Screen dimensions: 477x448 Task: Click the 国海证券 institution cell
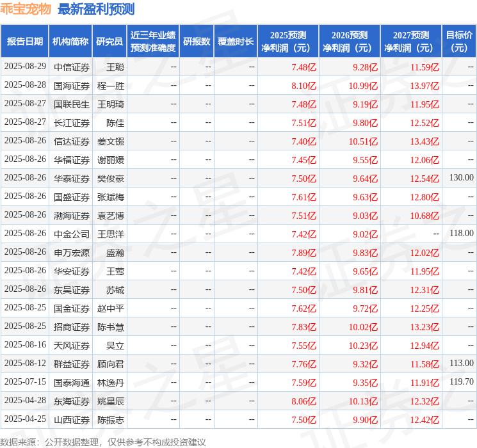pos(72,86)
